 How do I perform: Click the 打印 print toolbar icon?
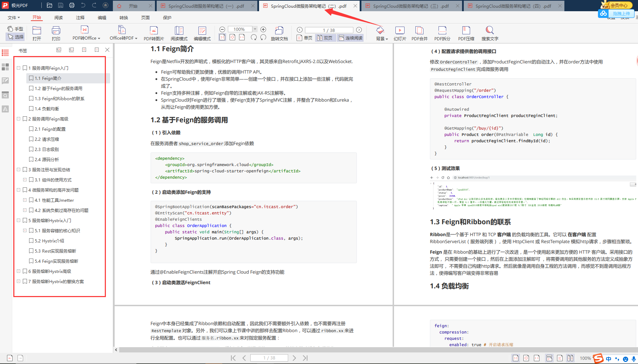click(56, 33)
